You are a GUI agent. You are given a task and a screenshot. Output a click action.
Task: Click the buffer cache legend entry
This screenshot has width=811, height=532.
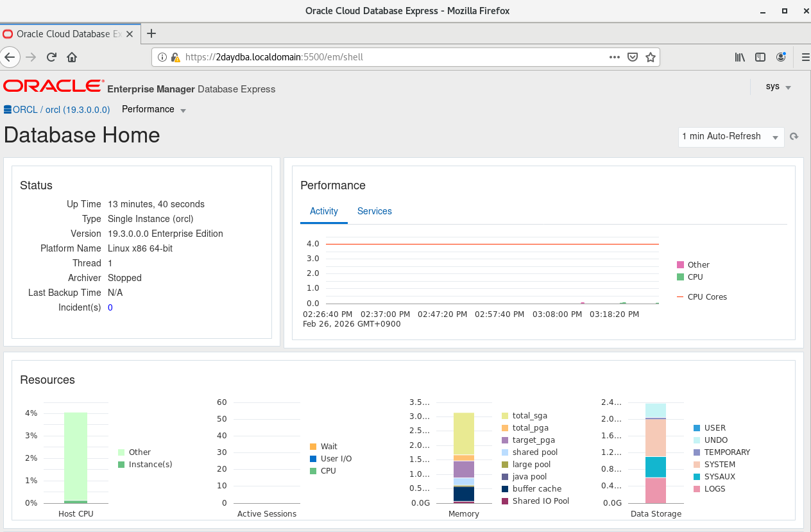531,489
